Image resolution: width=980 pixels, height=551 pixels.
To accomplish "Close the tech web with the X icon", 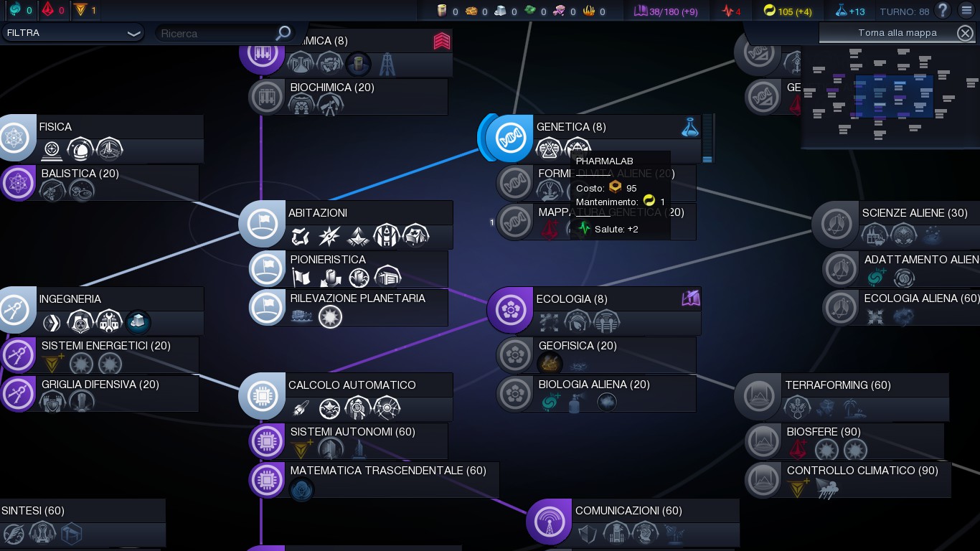I will (965, 33).
